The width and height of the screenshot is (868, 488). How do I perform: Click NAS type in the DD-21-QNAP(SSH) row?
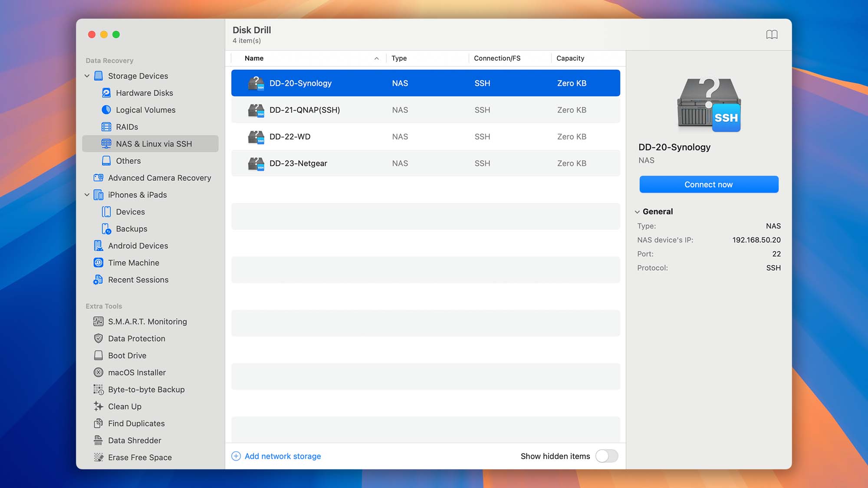pos(400,110)
